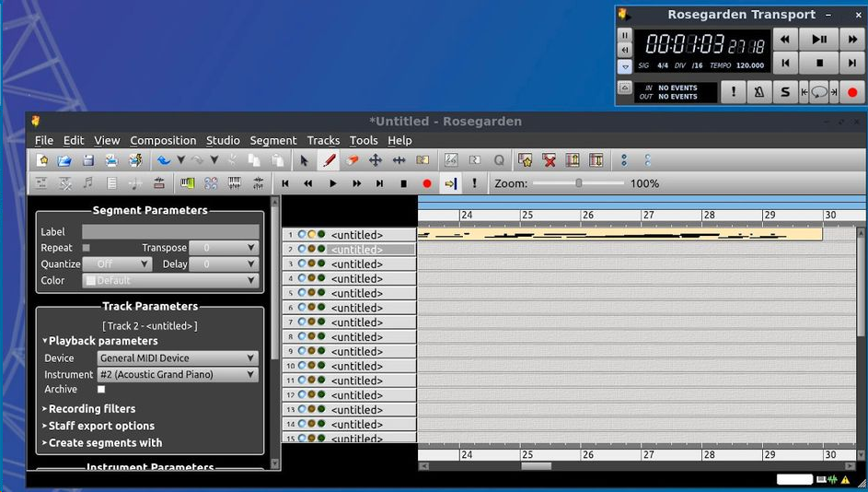Open the Instrument dropdown Acoustic Grand Piano

[x=178, y=375]
